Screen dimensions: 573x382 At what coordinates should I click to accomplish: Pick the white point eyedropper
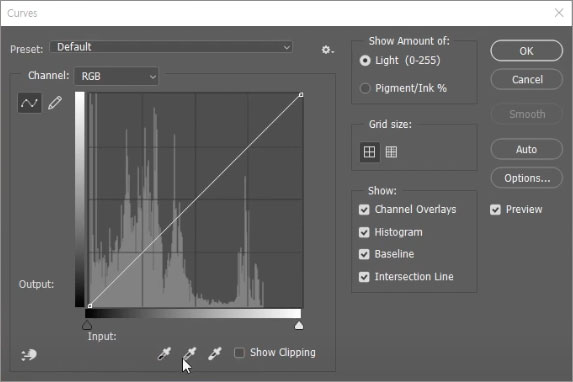click(215, 353)
